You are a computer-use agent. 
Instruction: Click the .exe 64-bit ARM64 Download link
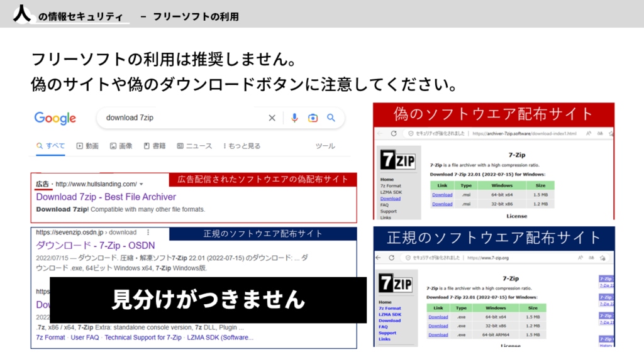click(x=438, y=335)
